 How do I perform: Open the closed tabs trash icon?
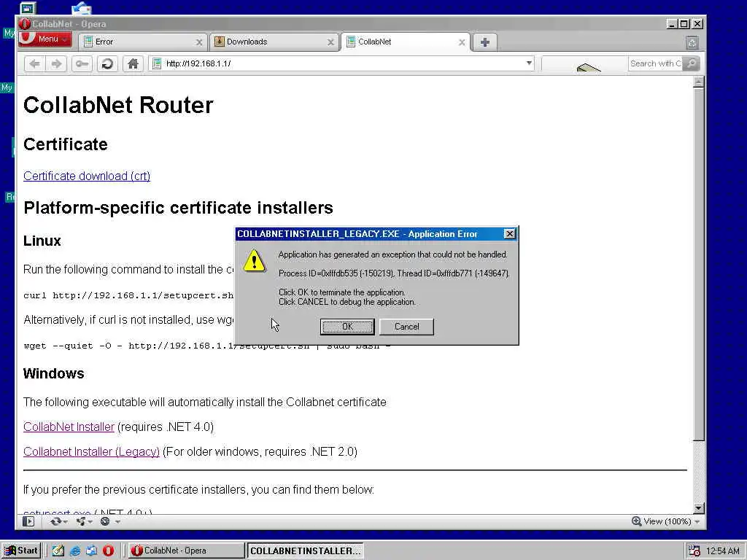pyautogui.click(x=692, y=42)
